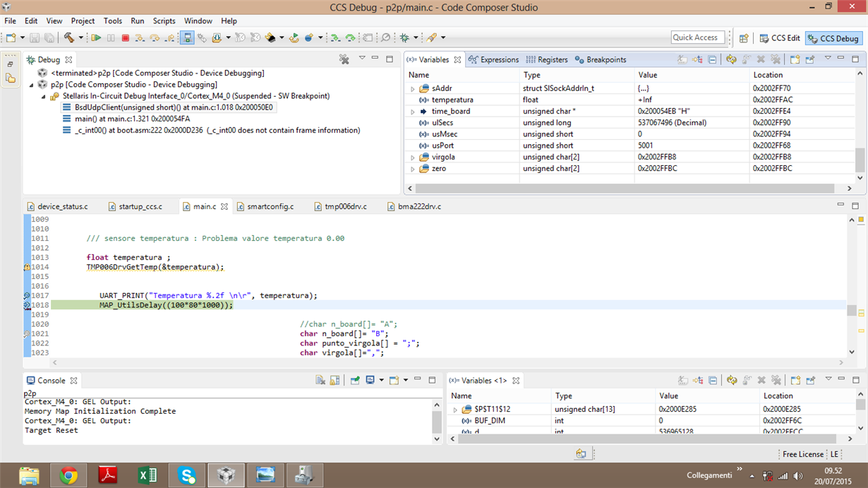Viewport: 868px width, 488px height.
Task: Click Remove All Terminated Launches in Debug view
Action: tap(344, 60)
